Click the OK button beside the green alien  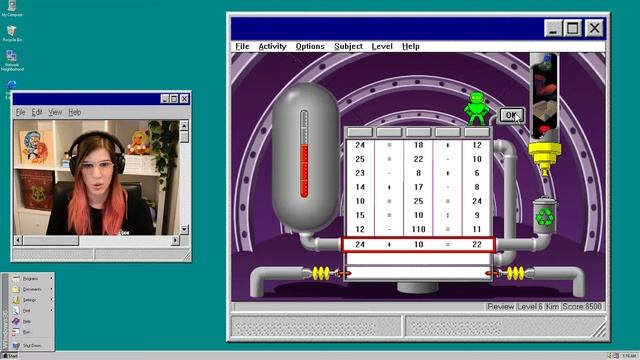511,115
